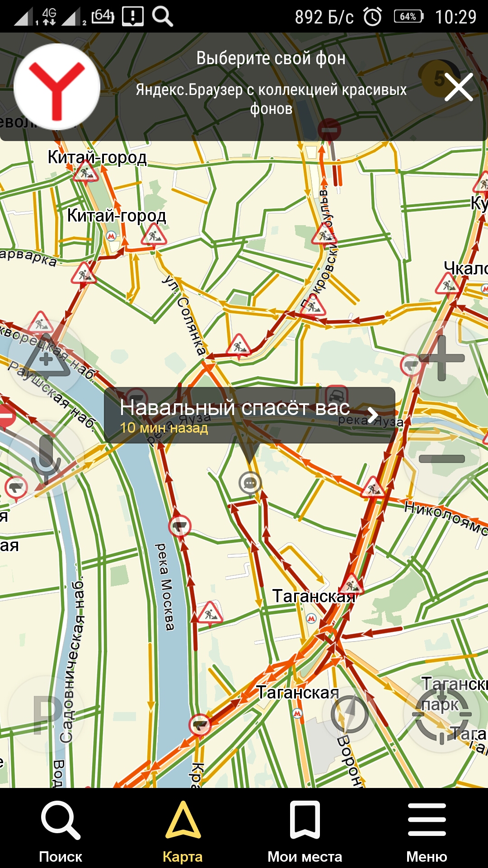Open the road works sign near Солянка
The width and height of the screenshot is (488, 868).
click(x=239, y=346)
